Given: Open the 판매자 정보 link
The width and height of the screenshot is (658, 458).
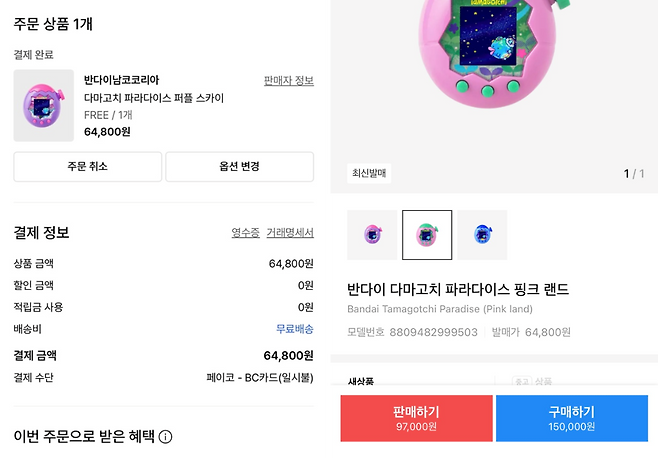Looking at the screenshot, I should pos(289,80).
